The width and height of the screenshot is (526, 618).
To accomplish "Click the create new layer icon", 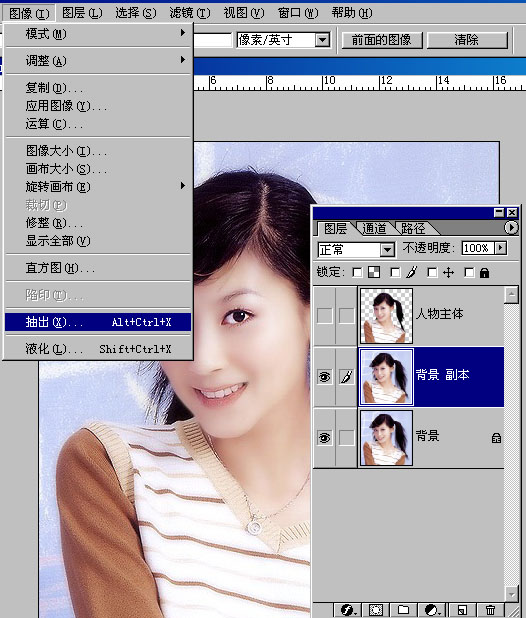I will pyautogui.click(x=462, y=610).
